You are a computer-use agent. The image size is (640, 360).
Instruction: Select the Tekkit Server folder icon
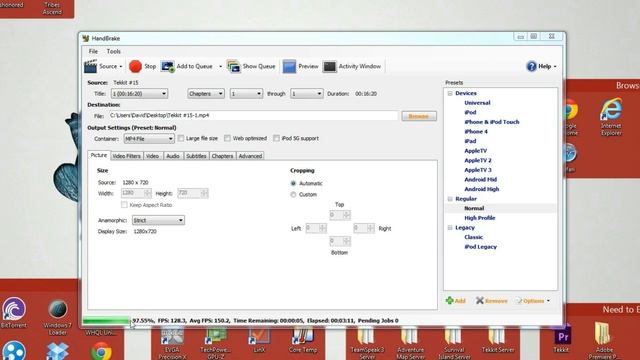pos(497,336)
